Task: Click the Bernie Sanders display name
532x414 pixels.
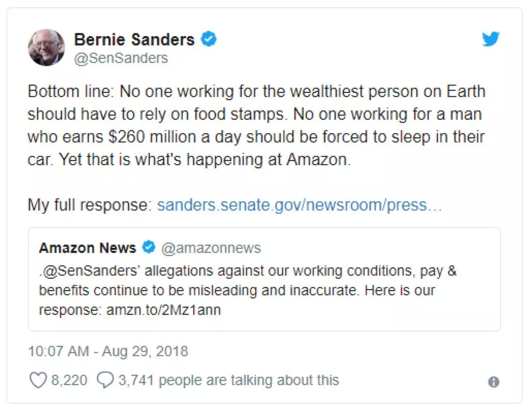Action: [x=134, y=39]
